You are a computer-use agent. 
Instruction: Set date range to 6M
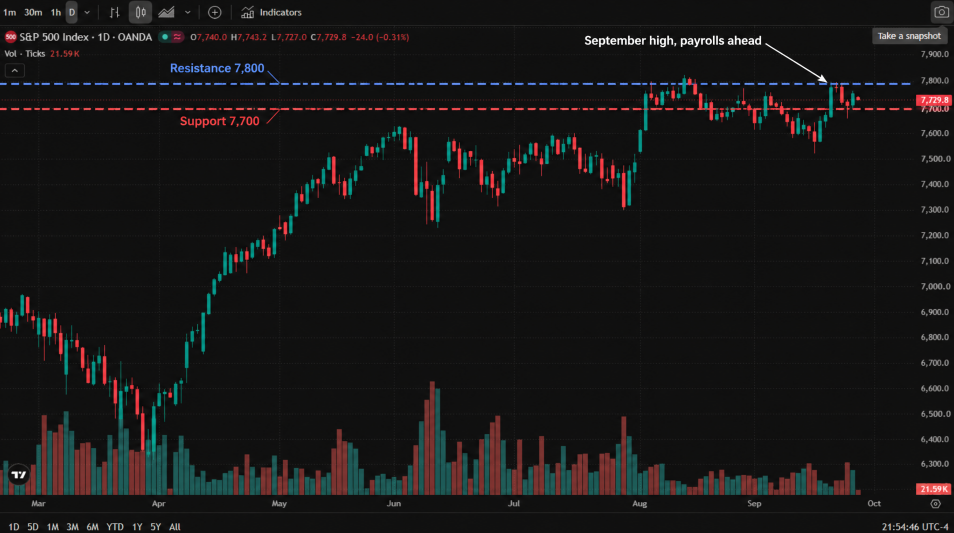pos(92,527)
